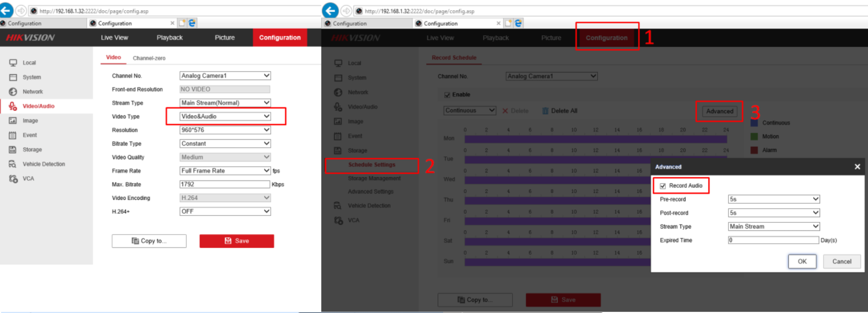Click the Delete All trash icon
The width and height of the screenshot is (868, 313).
coord(545,111)
